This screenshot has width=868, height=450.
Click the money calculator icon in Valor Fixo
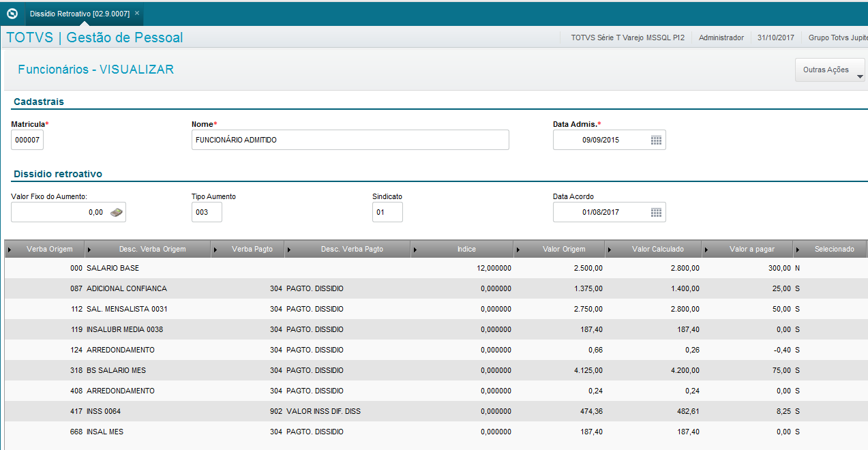(x=117, y=212)
